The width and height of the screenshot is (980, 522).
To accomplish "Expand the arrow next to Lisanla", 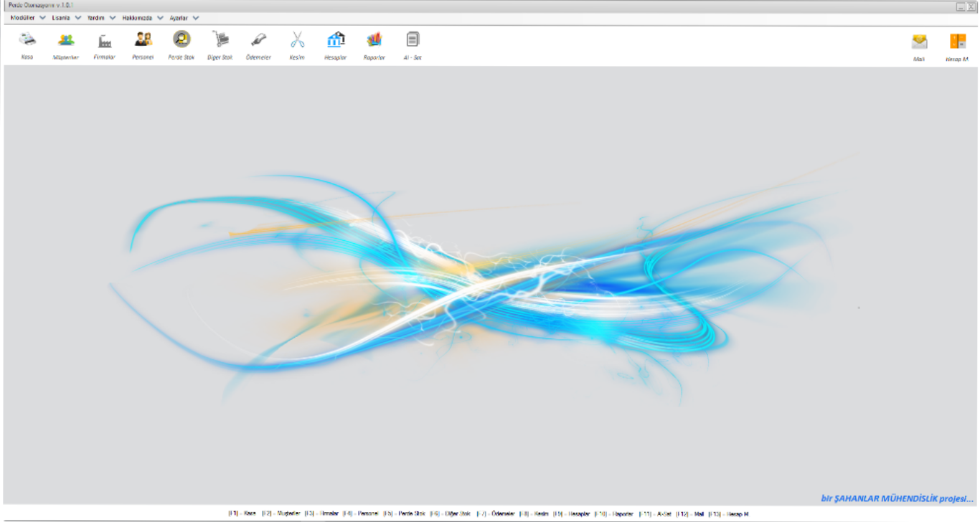I will click(x=77, y=18).
